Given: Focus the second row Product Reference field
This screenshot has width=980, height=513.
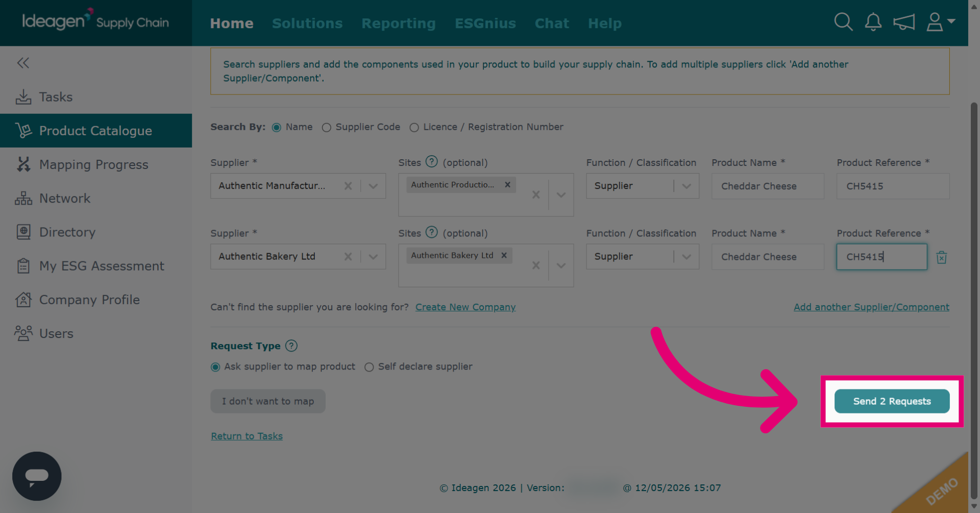Looking at the screenshot, I should click(881, 256).
